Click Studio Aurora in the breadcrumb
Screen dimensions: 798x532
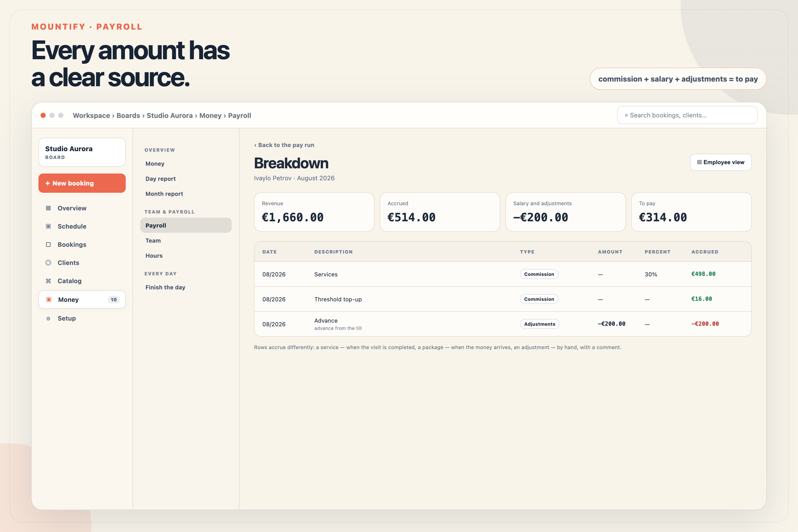[x=170, y=115]
